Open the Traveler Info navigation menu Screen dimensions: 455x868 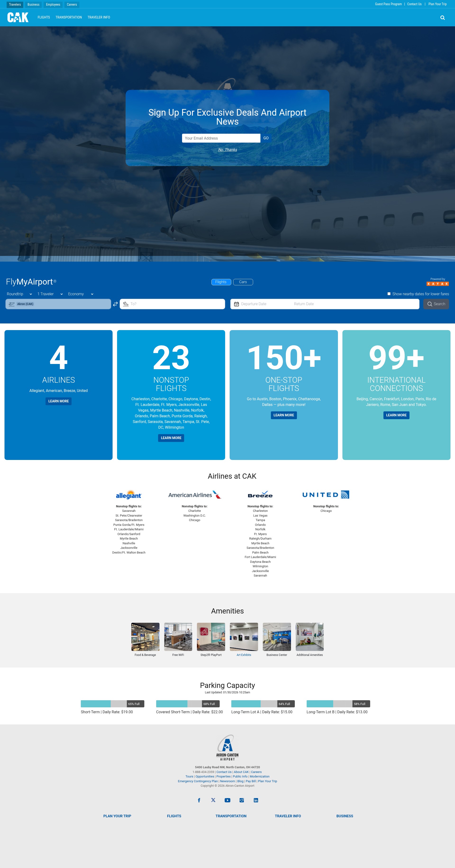99,17
